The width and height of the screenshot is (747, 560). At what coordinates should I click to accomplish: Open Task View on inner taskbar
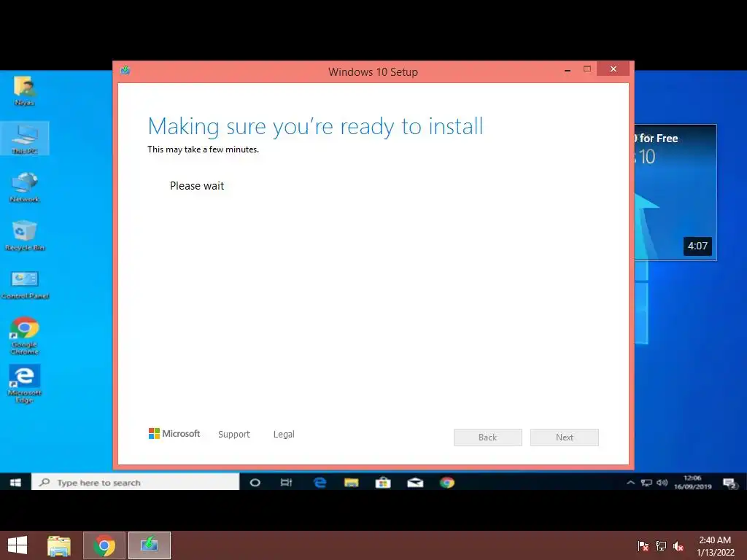click(x=286, y=483)
